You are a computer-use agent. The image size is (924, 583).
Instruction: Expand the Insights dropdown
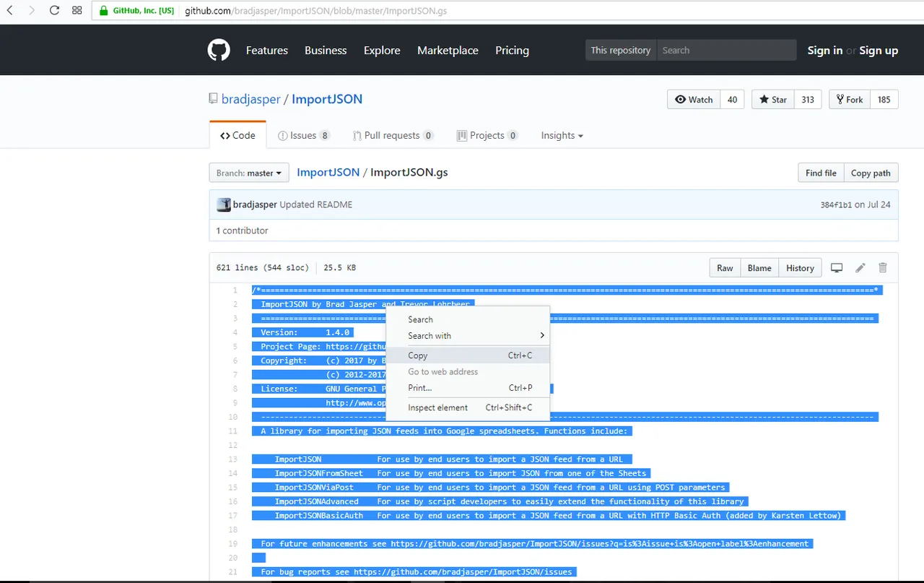tap(562, 135)
